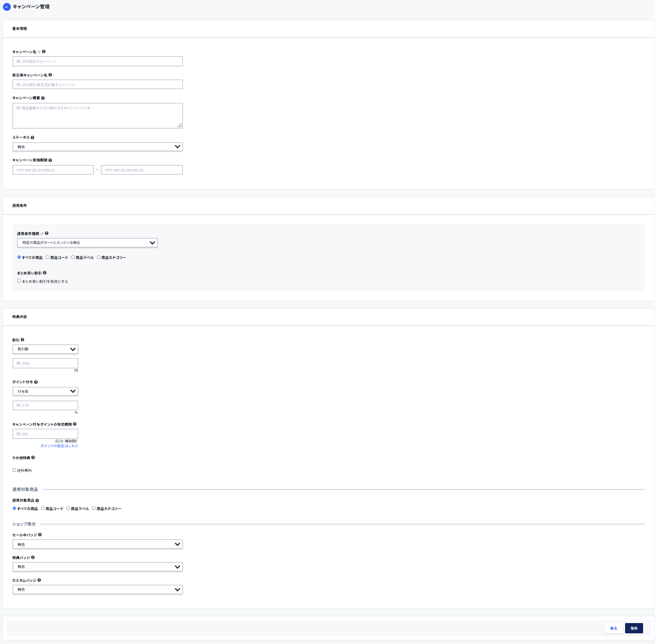Click the help icon next to キャンペーン名
The image size is (655, 644).
pos(44,51)
